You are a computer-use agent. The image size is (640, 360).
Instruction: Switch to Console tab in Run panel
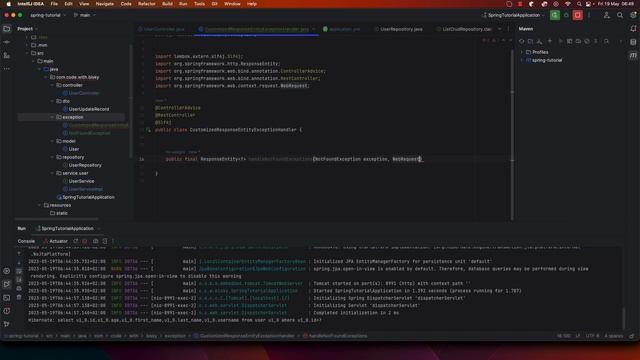tap(26, 241)
